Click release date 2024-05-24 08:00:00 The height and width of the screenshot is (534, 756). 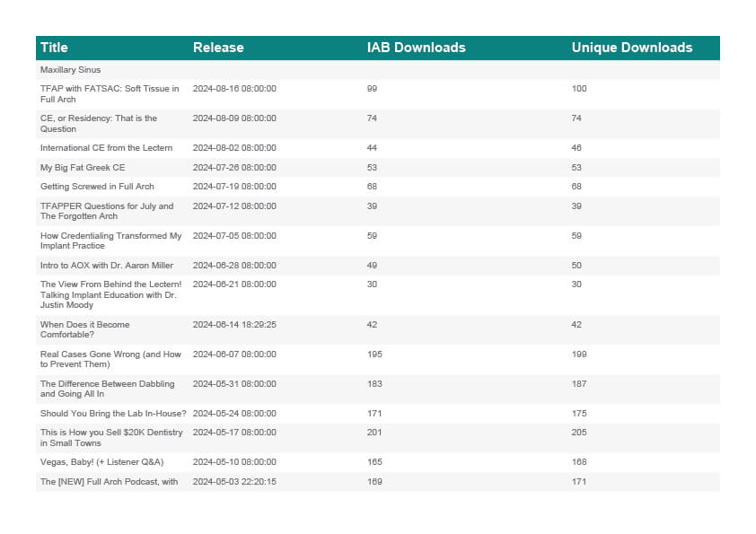[234, 414]
